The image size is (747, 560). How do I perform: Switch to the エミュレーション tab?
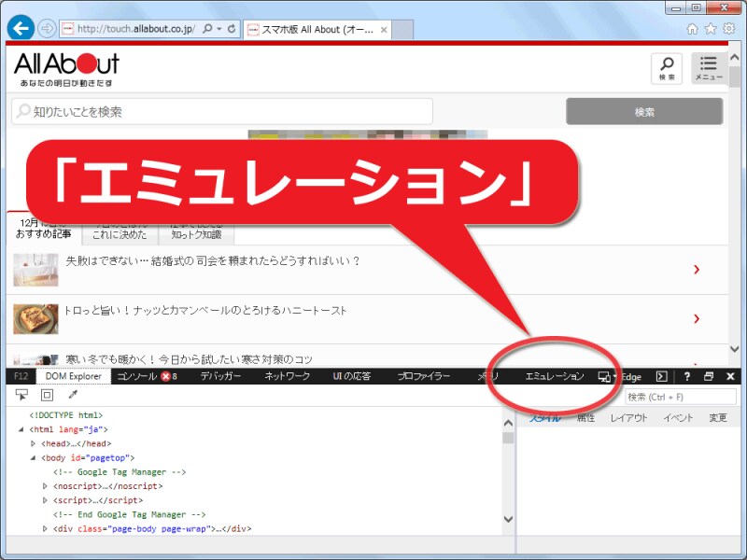point(555,376)
